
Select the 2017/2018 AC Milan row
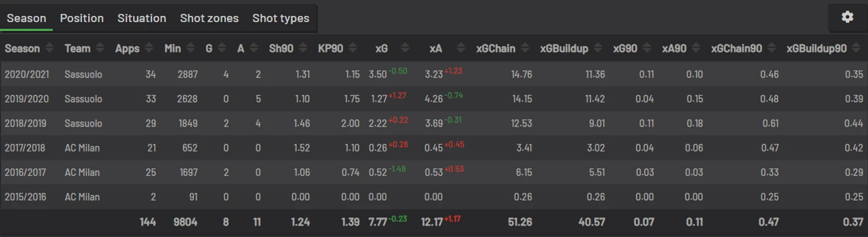tap(434, 148)
